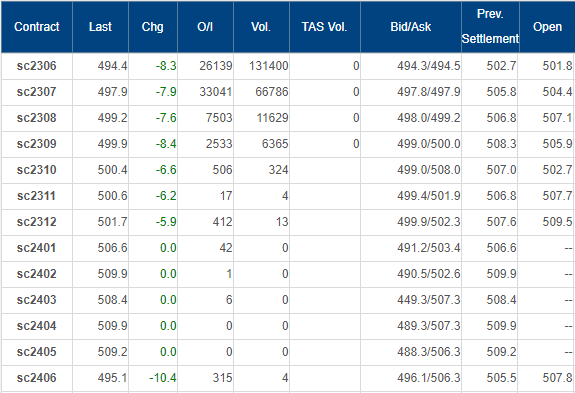Click open price 507.7 for sc2311
This screenshot has height=393, width=575.
pyautogui.click(x=557, y=196)
